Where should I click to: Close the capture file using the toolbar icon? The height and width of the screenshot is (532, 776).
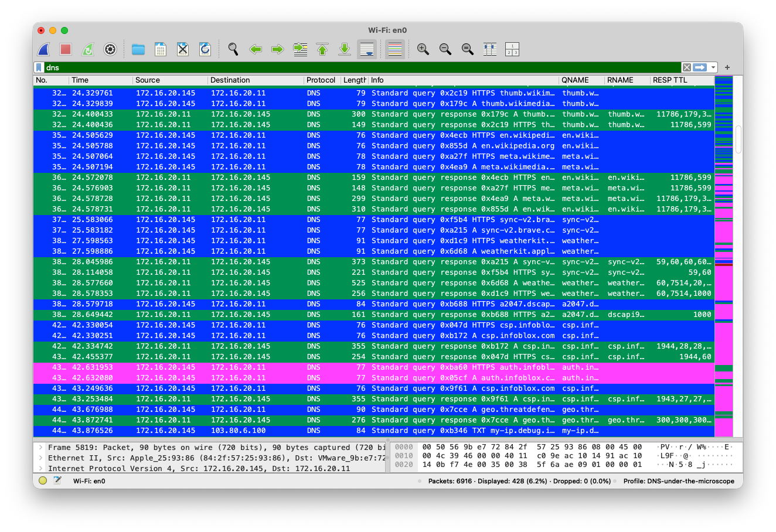183,50
